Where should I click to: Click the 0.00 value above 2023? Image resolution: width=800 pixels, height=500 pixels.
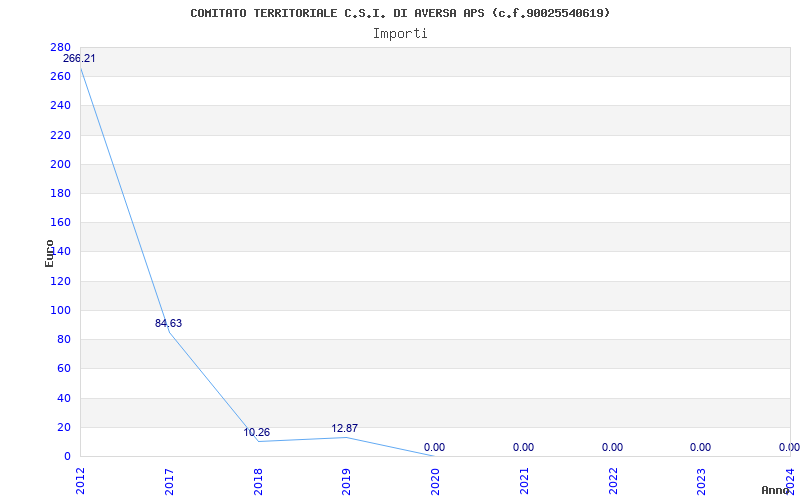[701, 447]
